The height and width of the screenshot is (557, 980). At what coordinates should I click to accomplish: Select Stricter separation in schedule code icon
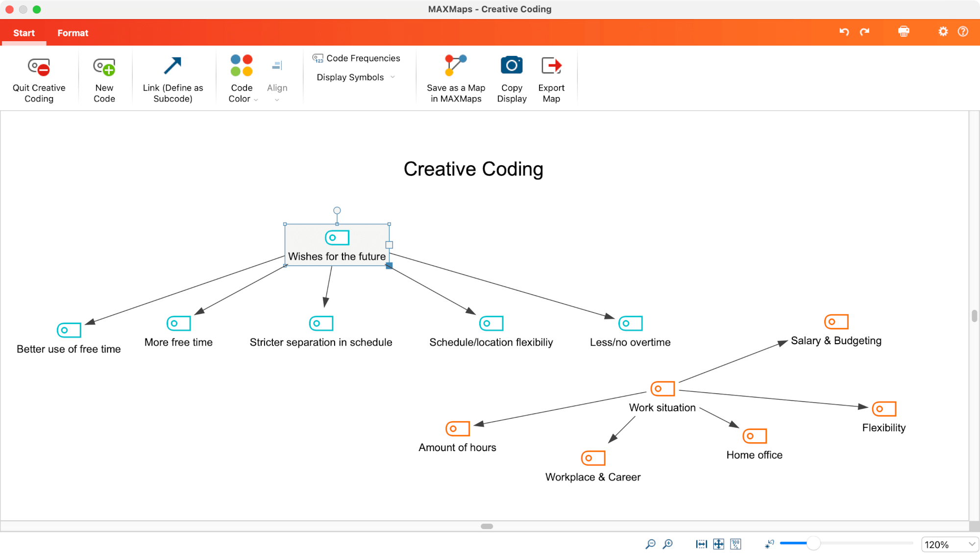(x=321, y=324)
